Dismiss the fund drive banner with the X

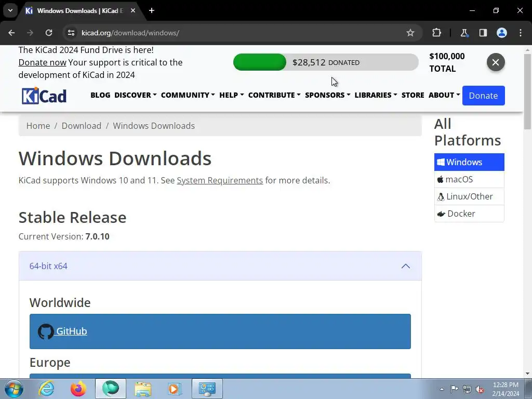coord(496,62)
